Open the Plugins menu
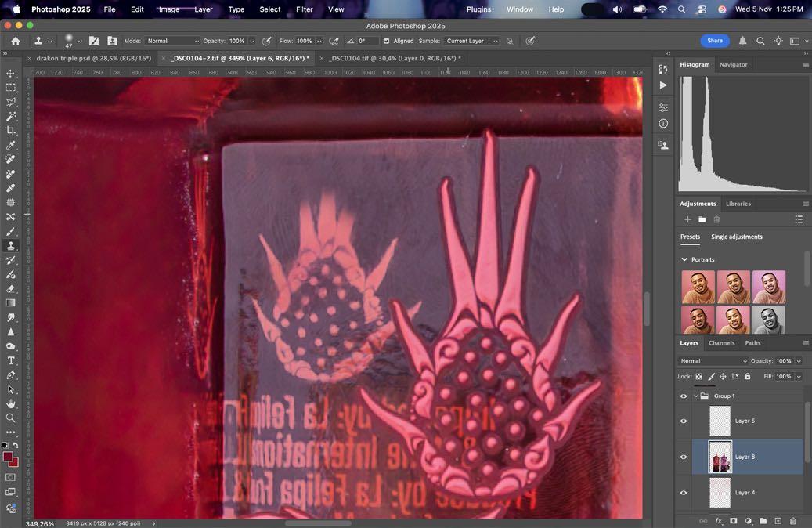812x528 pixels. tap(478, 9)
